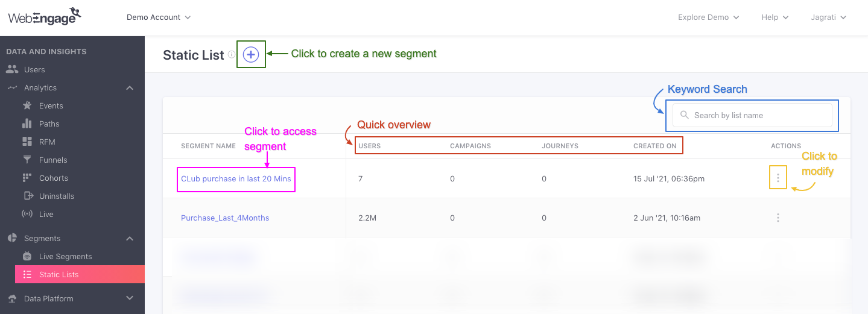The image size is (868, 314).
Task: Collapse the Analytics section chevron
Action: pos(130,88)
